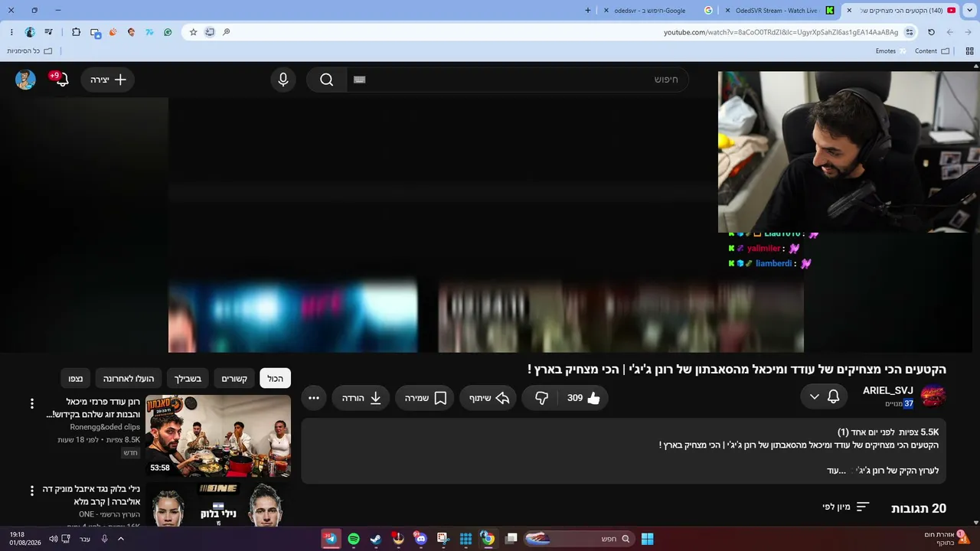
Task: Click the ARIEL_SVJ channel avatar
Action: [x=933, y=396]
